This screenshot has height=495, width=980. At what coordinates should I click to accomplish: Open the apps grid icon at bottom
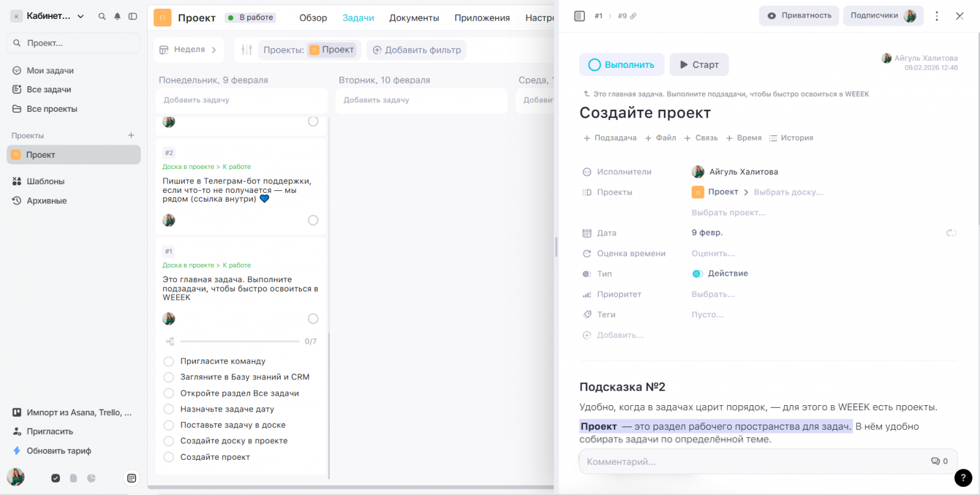click(131, 478)
